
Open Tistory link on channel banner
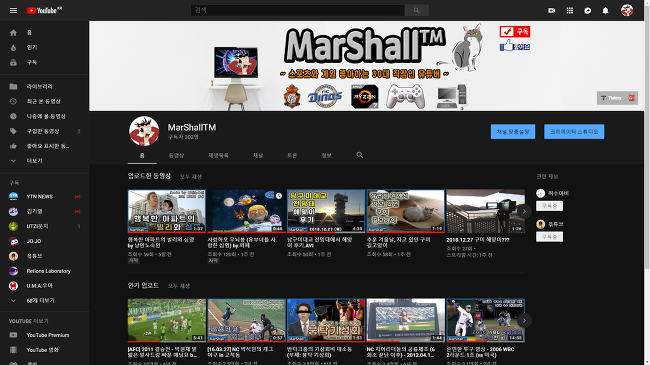click(612, 98)
